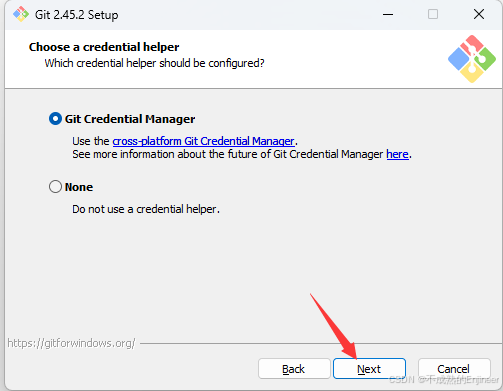
Task: Click the 'Do not use a credential helper.' text
Action: point(146,209)
